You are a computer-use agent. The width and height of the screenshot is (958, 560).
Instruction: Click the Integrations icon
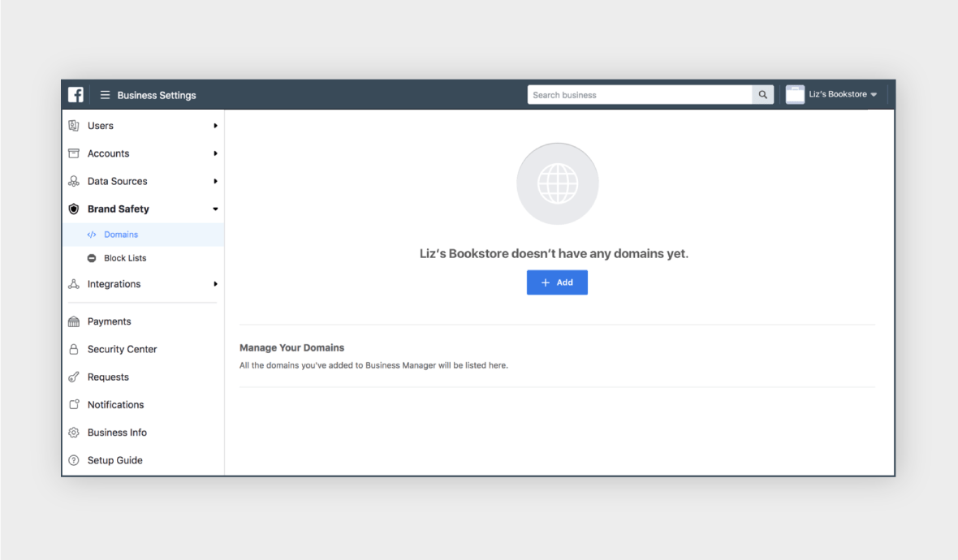74,284
